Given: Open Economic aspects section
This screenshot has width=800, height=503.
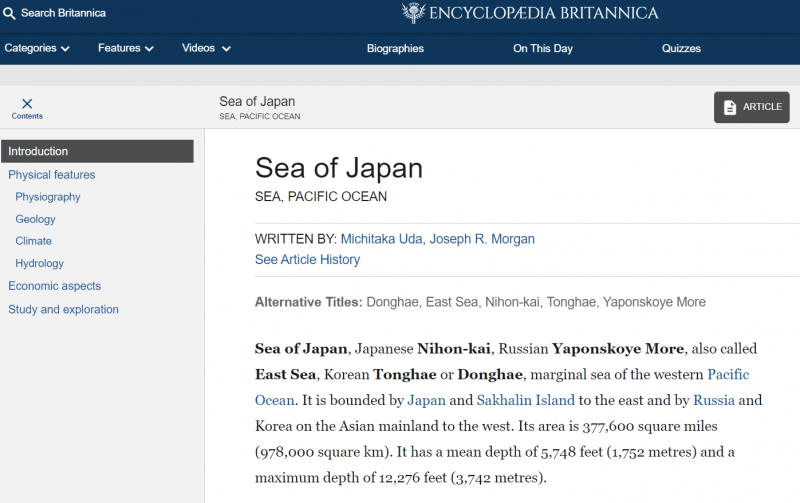Looking at the screenshot, I should [x=54, y=286].
